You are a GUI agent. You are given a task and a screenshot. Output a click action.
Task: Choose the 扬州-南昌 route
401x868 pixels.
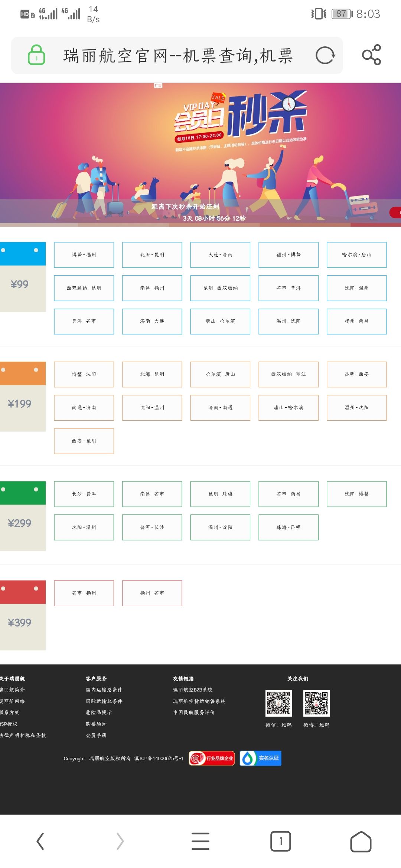(x=357, y=321)
